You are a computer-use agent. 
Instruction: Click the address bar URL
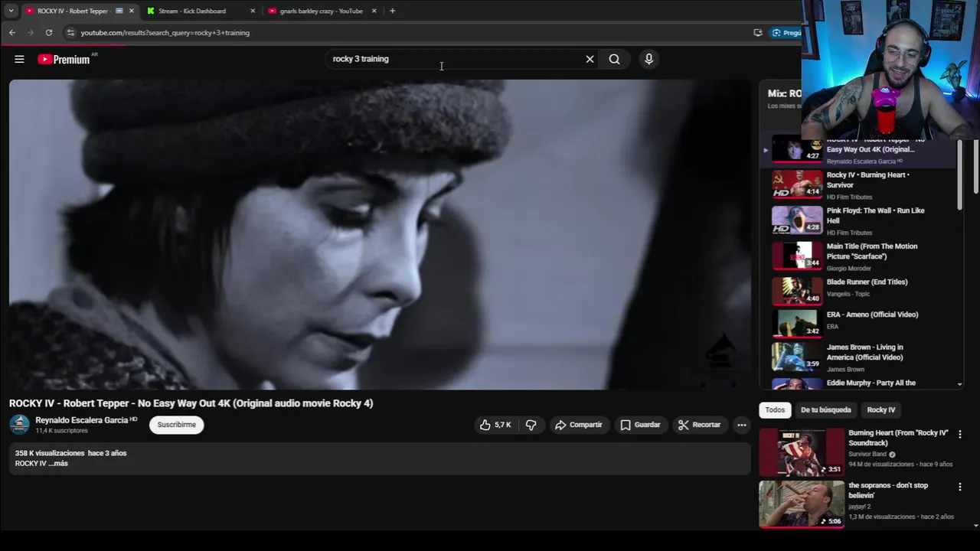pyautogui.click(x=165, y=32)
